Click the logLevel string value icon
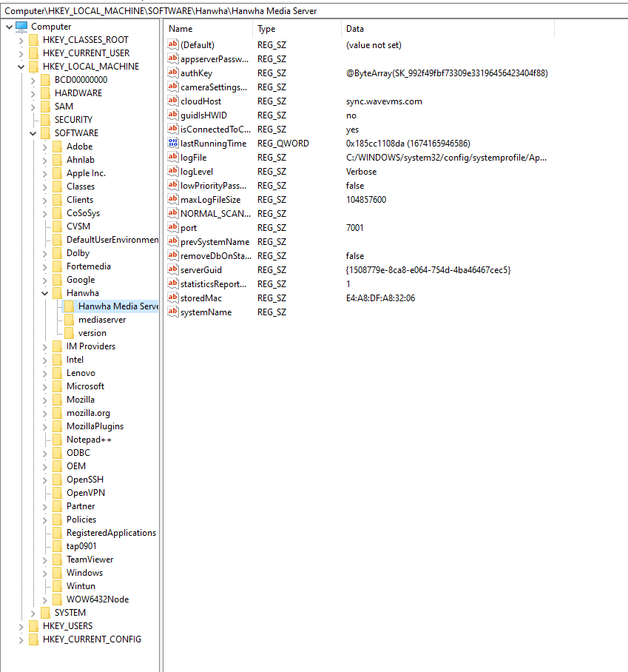The width and height of the screenshot is (628, 672). tap(172, 172)
